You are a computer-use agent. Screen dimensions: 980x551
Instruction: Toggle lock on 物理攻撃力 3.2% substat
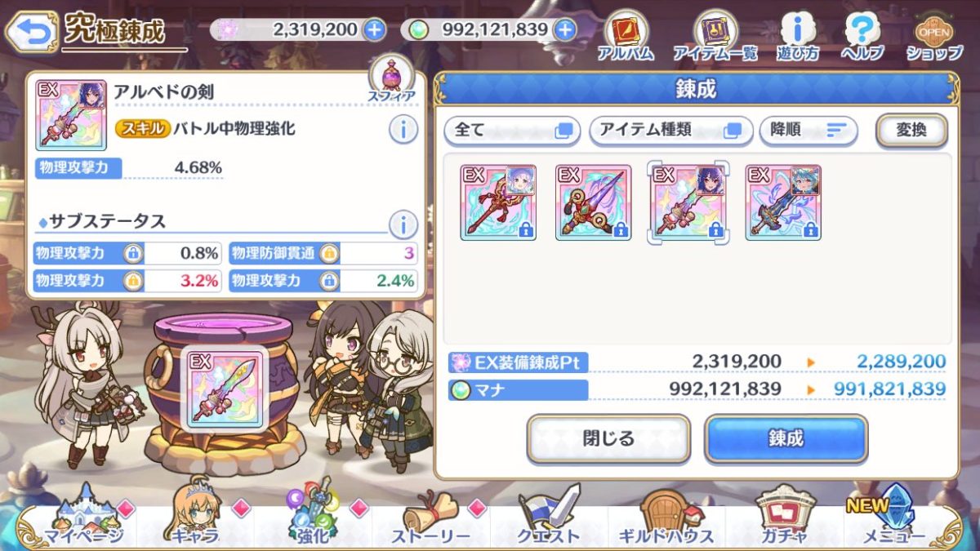(x=133, y=281)
